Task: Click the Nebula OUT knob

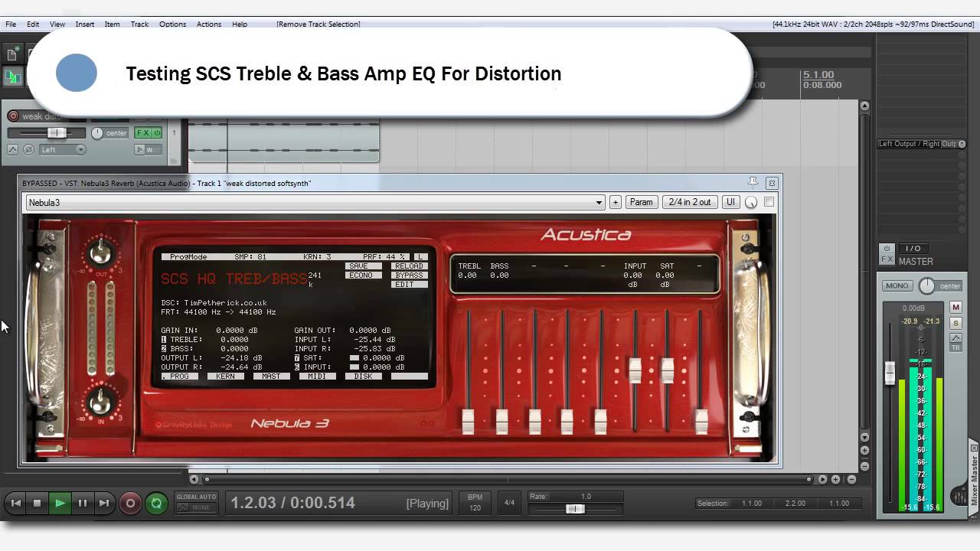Action: click(100, 252)
